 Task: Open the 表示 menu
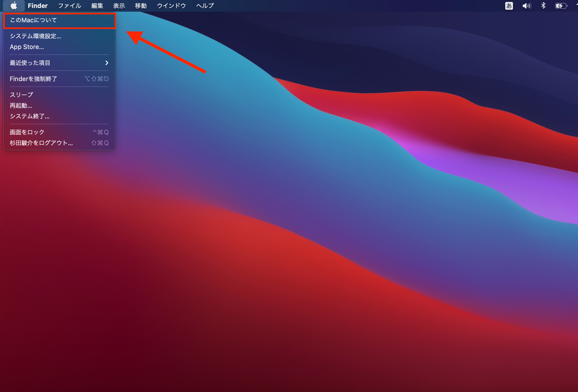[119, 6]
